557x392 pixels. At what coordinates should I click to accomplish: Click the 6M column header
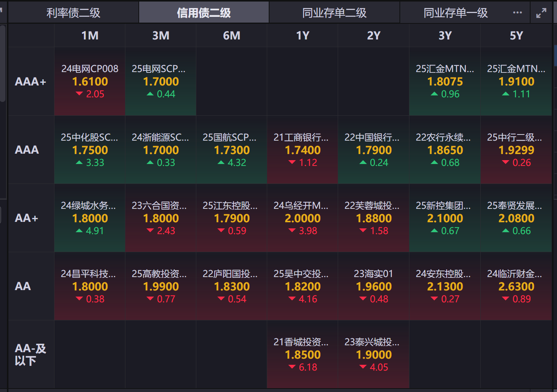click(232, 36)
